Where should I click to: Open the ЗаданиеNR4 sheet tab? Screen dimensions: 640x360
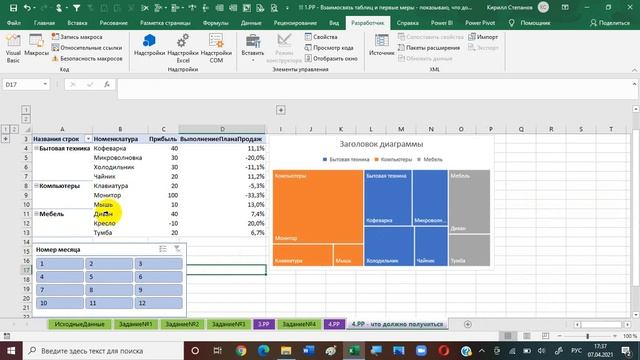coord(299,324)
